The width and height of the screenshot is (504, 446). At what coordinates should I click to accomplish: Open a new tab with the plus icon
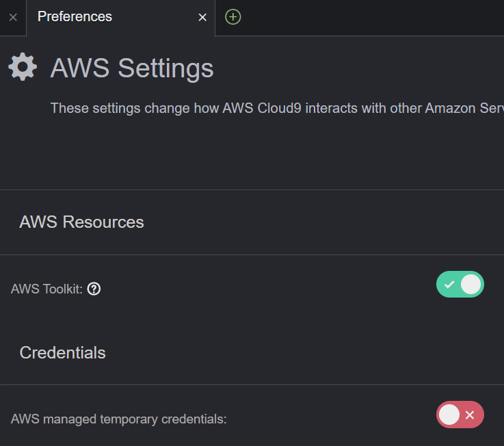coord(233,17)
